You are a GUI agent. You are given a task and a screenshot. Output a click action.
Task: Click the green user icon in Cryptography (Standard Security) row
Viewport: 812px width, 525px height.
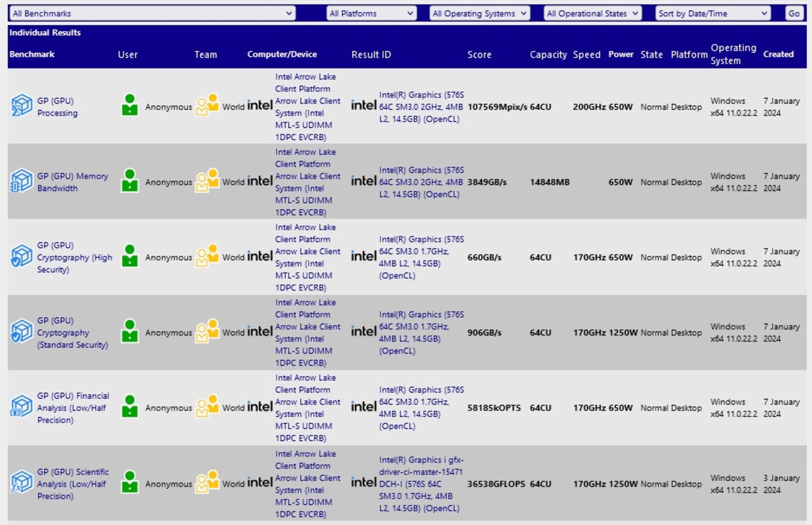click(130, 330)
